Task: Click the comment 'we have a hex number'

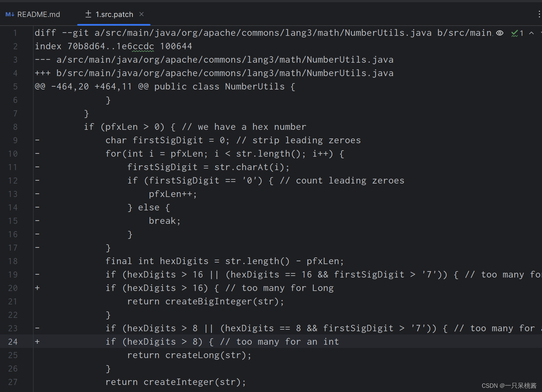Action: (252, 127)
